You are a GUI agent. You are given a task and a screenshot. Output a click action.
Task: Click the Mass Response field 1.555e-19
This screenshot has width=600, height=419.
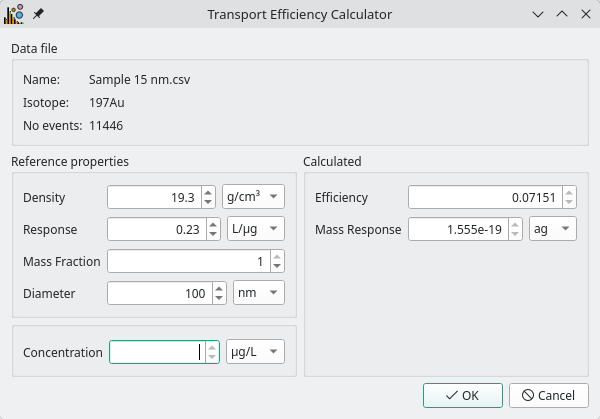tap(458, 229)
